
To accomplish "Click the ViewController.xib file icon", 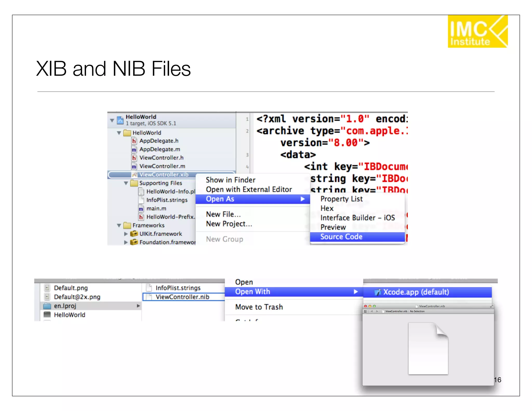I will [x=134, y=175].
